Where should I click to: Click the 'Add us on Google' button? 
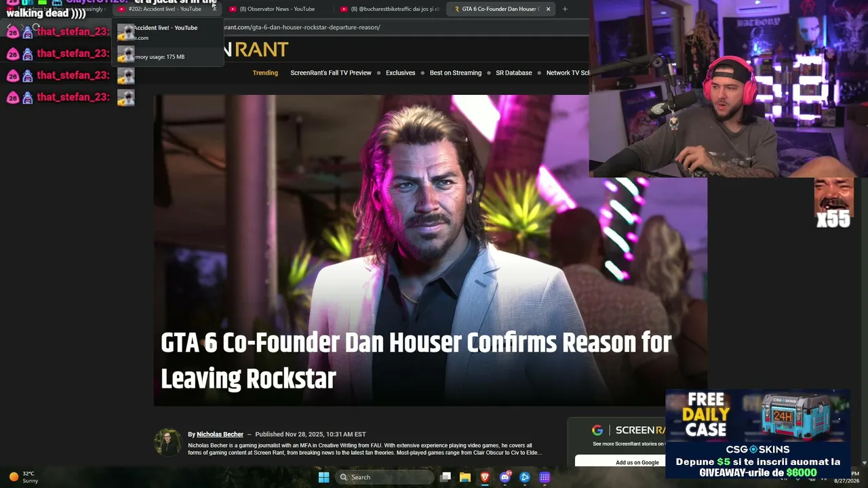(x=637, y=462)
